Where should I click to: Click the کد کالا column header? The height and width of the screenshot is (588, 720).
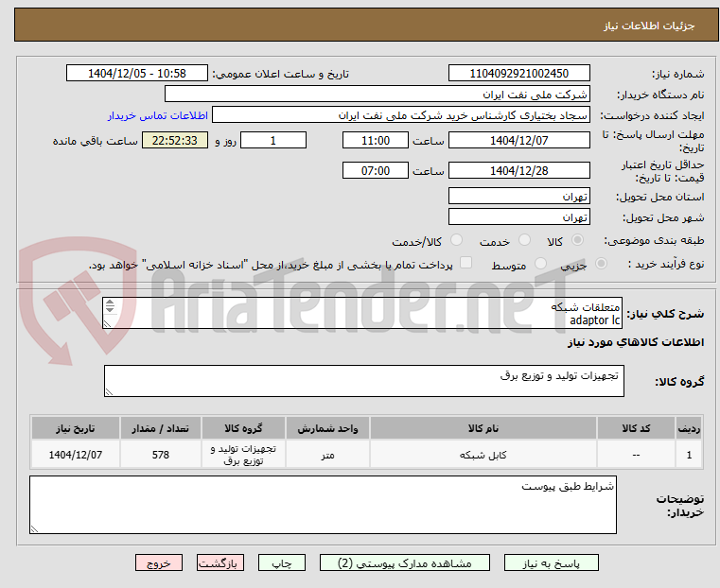coord(636,428)
